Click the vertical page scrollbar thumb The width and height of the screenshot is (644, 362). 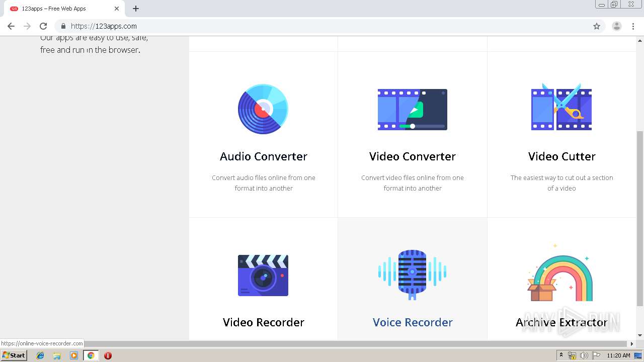click(640, 218)
